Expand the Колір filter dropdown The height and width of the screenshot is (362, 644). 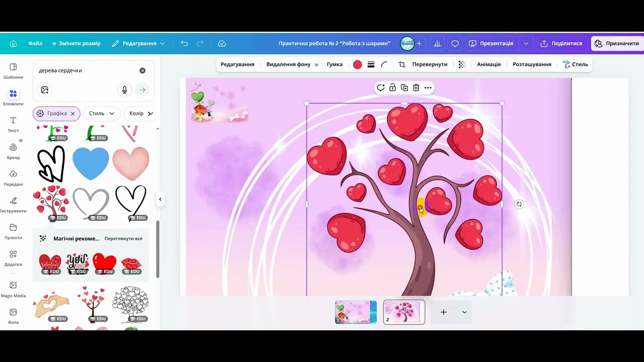point(140,114)
